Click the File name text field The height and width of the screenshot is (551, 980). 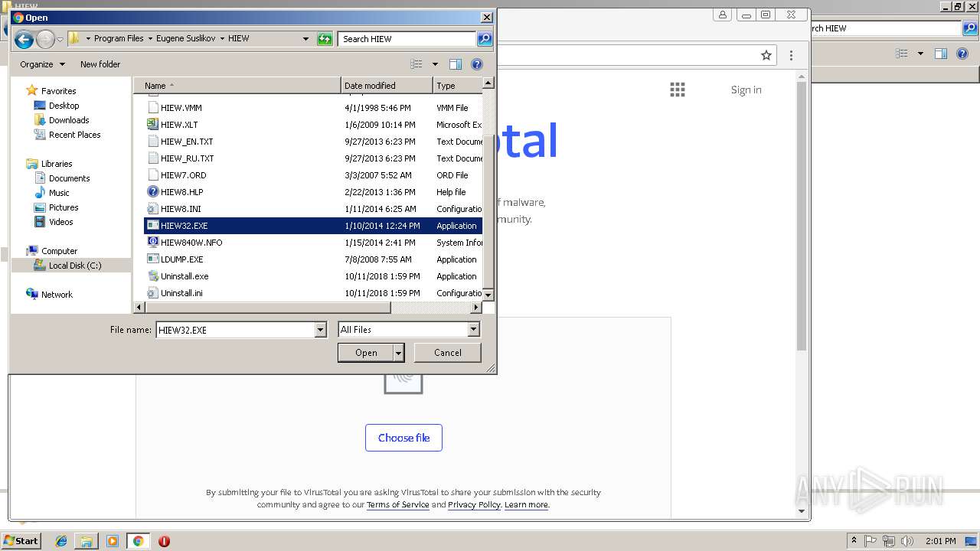(x=235, y=330)
